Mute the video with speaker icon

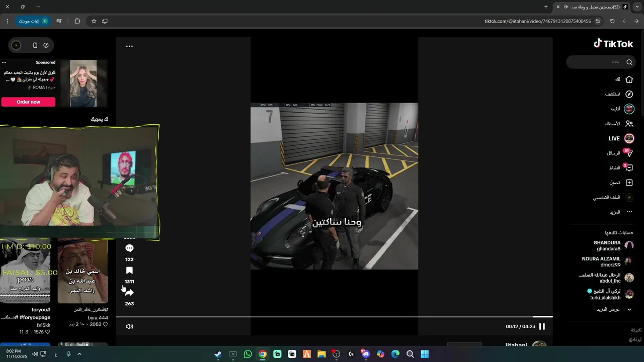click(x=129, y=326)
